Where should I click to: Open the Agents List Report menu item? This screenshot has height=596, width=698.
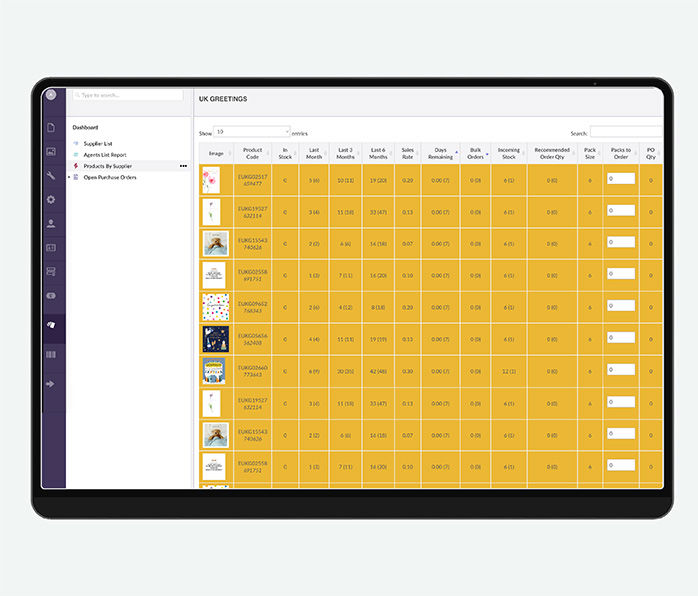pos(105,155)
